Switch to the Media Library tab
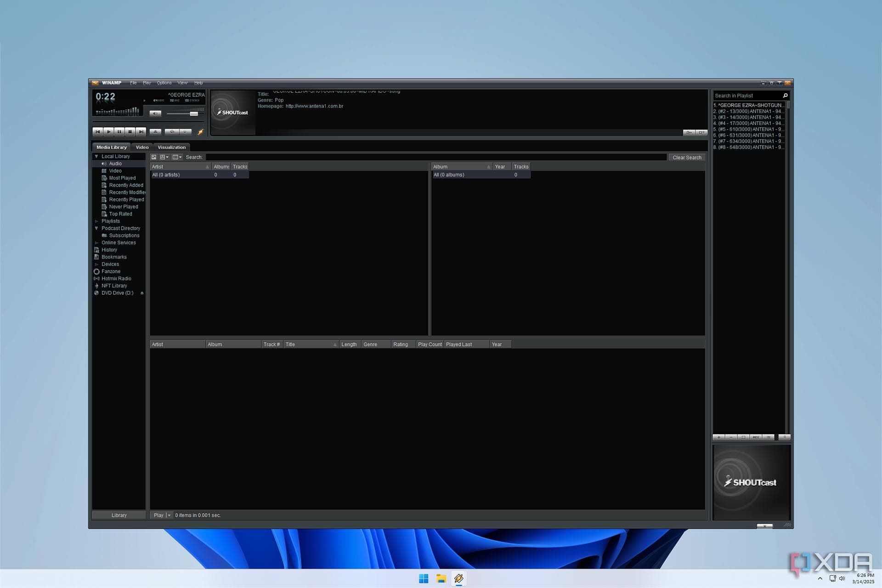 tap(111, 147)
